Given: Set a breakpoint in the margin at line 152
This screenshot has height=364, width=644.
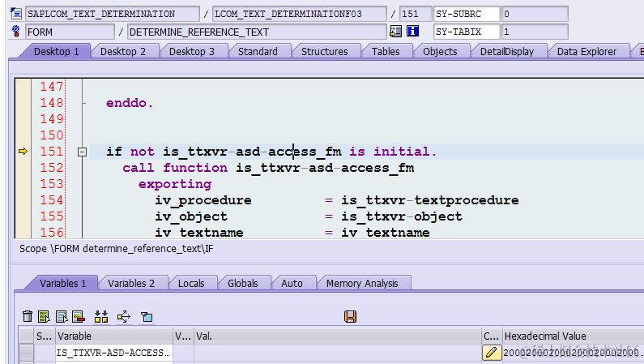Looking at the screenshot, I should [x=23, y=168].
